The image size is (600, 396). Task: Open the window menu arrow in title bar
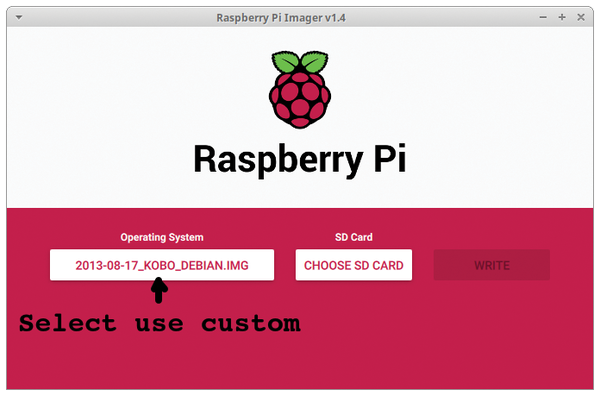coord(19,18)
